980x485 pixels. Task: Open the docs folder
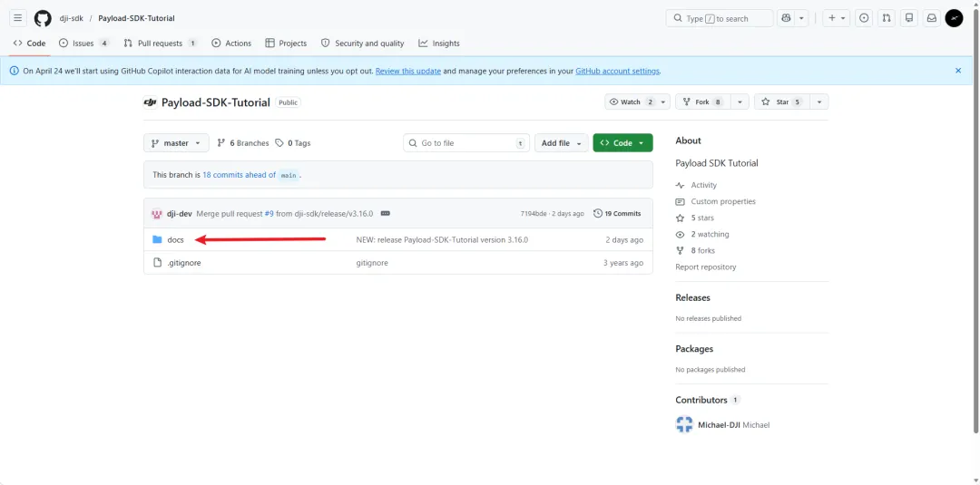pos(176,239)
